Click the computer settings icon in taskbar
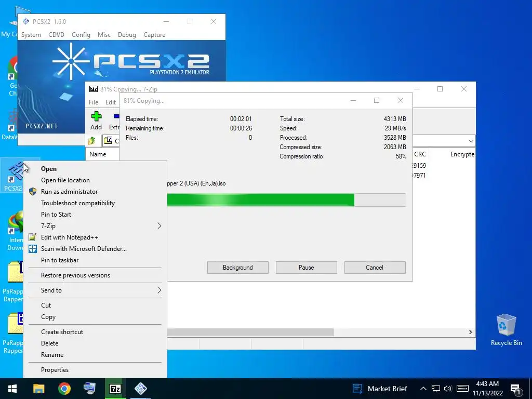The width and height of the screenshot is (532, 399). pos(89,389)
